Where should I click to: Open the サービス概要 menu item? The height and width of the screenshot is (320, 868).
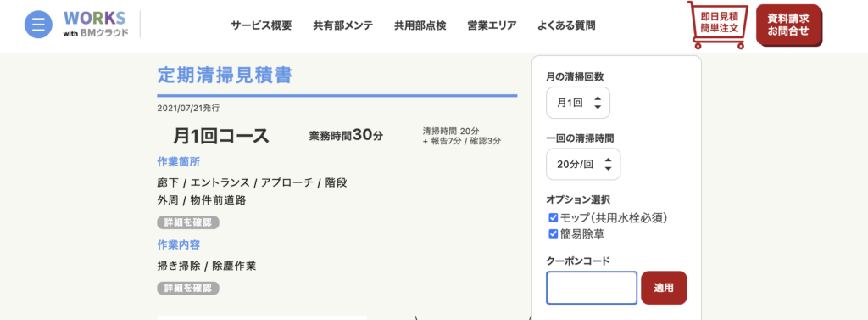(x=261, y=25)
